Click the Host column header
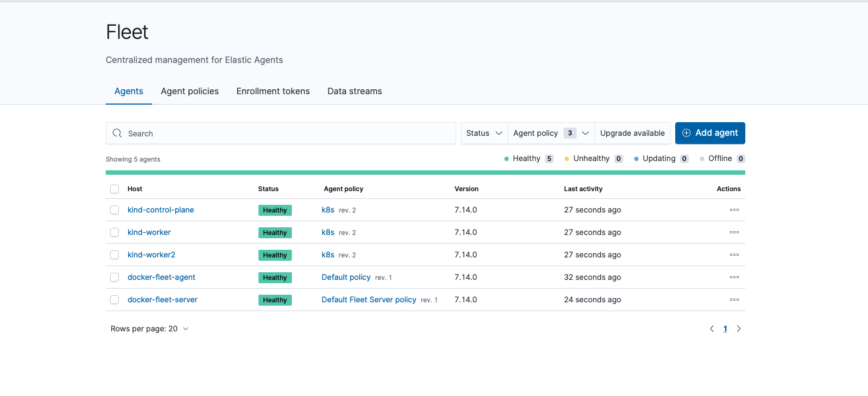Viewport: 868px width, 396px height. point(135,189)
